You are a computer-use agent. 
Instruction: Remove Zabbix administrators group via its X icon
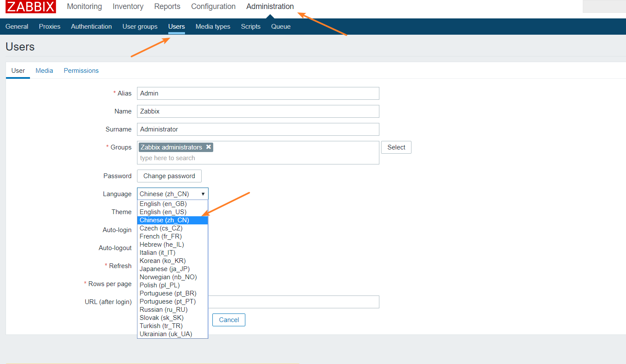click(x=209, y=147)
